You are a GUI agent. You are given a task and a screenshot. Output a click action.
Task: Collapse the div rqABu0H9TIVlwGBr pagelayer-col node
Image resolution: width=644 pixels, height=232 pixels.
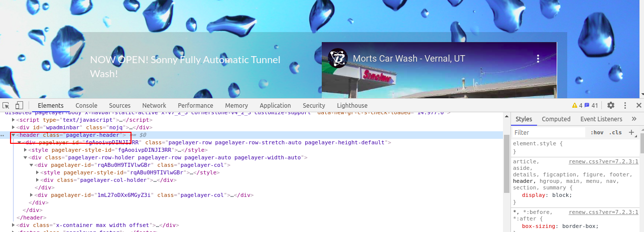[32, 165]
